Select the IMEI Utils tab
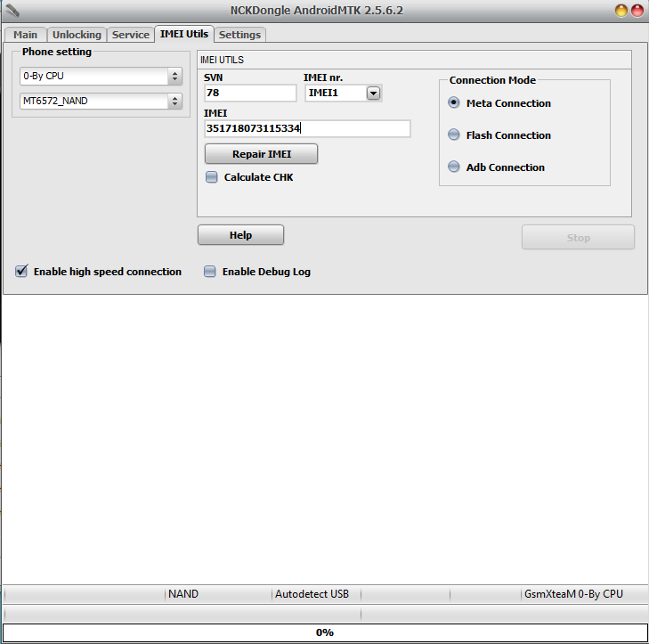 pos(184,34)
